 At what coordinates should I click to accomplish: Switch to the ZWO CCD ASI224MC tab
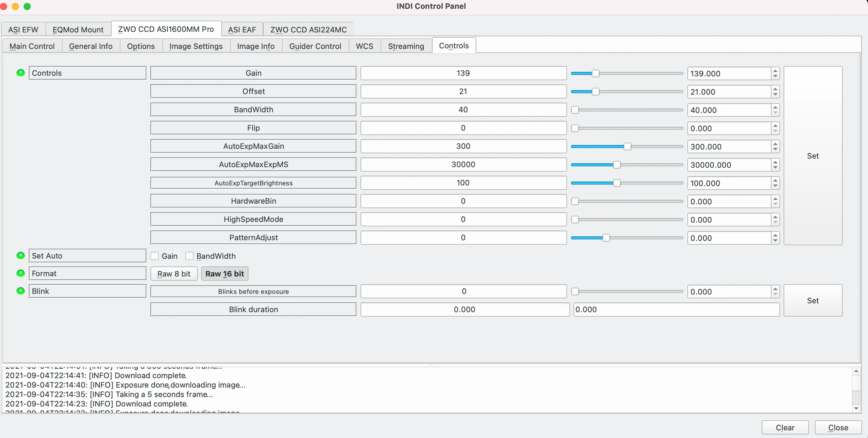pos(308,30)
